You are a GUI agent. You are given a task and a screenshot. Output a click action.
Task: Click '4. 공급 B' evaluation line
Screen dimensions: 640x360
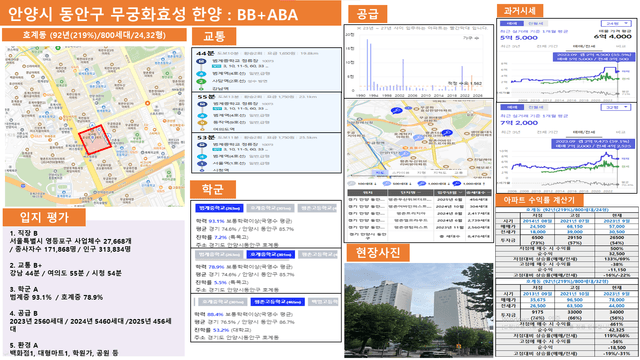coord(24,313)
